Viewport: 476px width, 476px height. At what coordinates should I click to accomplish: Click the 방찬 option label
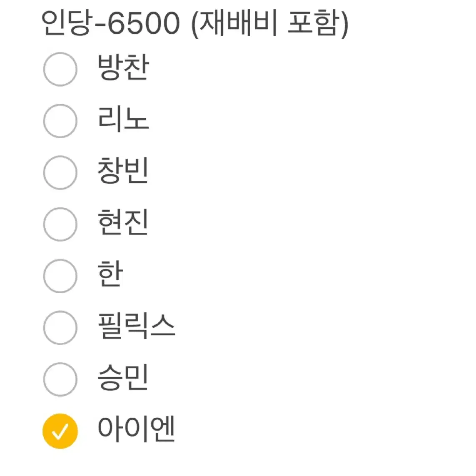(x=123, y=67)
